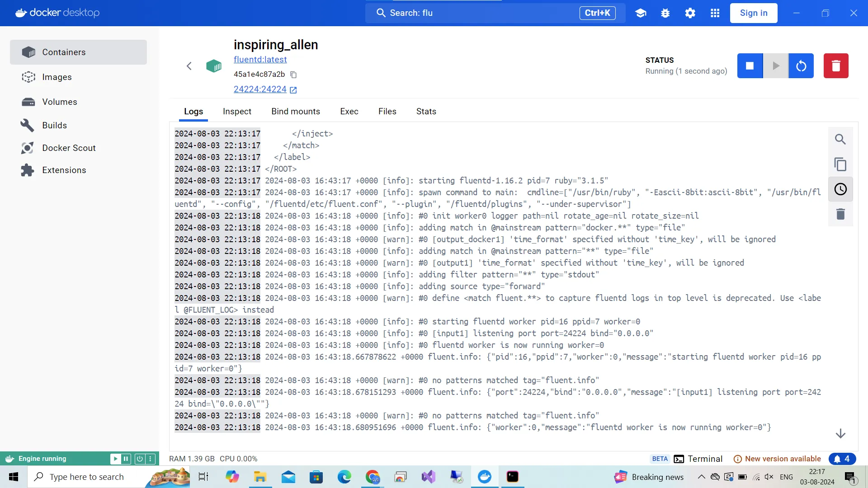Copy container ID 45a1e4c87a2b
868x488 pixels.
[293, 75]
